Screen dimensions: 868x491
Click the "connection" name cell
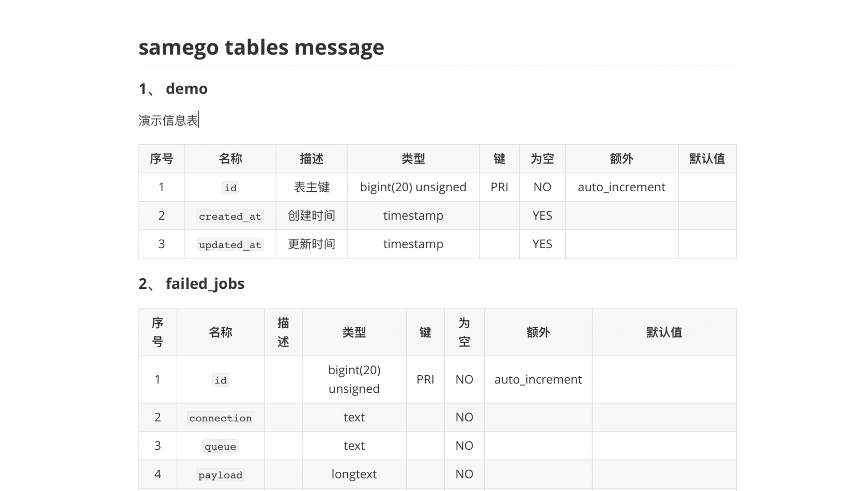point(221,418)
